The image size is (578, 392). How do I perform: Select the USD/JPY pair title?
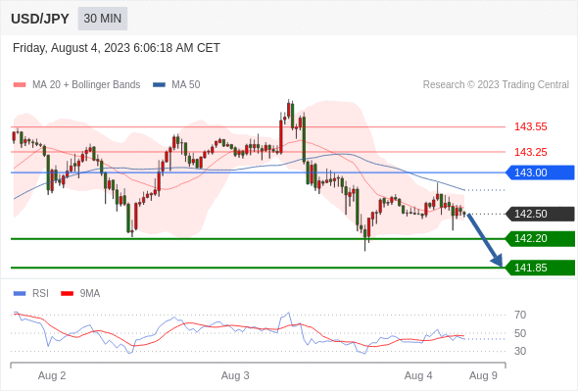pyautogui.click(x=40, y=19)
